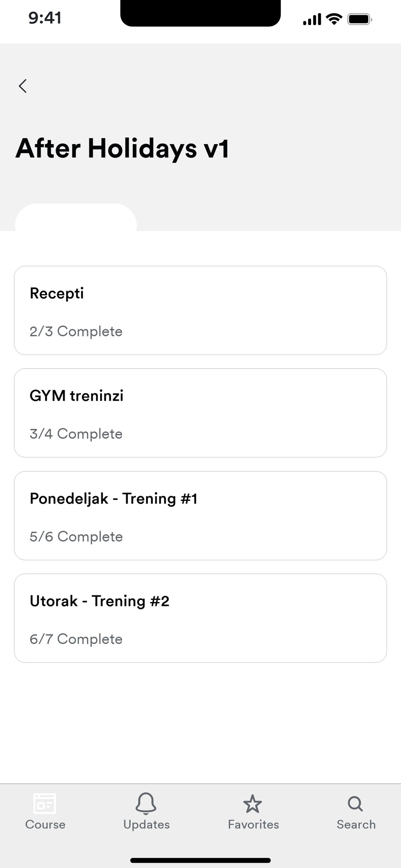
Task: Open the Course tab icon
Action: click(x=45, y=803)
